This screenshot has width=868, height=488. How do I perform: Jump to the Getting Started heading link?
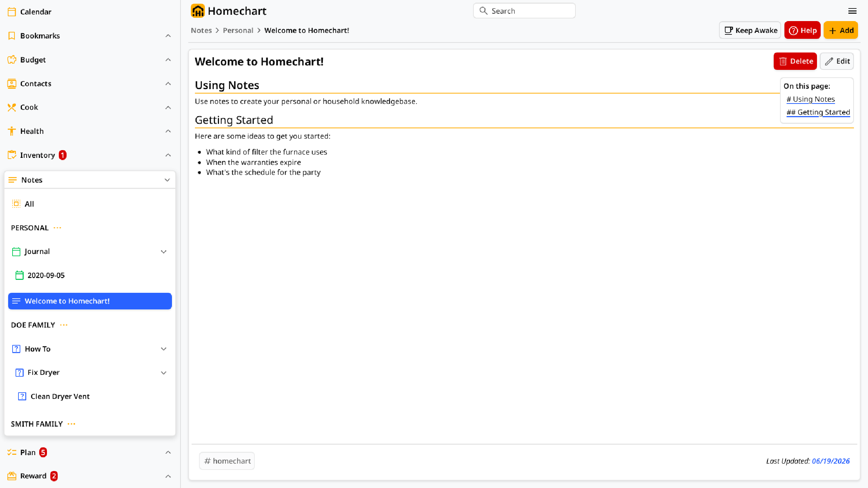[x=818, y=112]
